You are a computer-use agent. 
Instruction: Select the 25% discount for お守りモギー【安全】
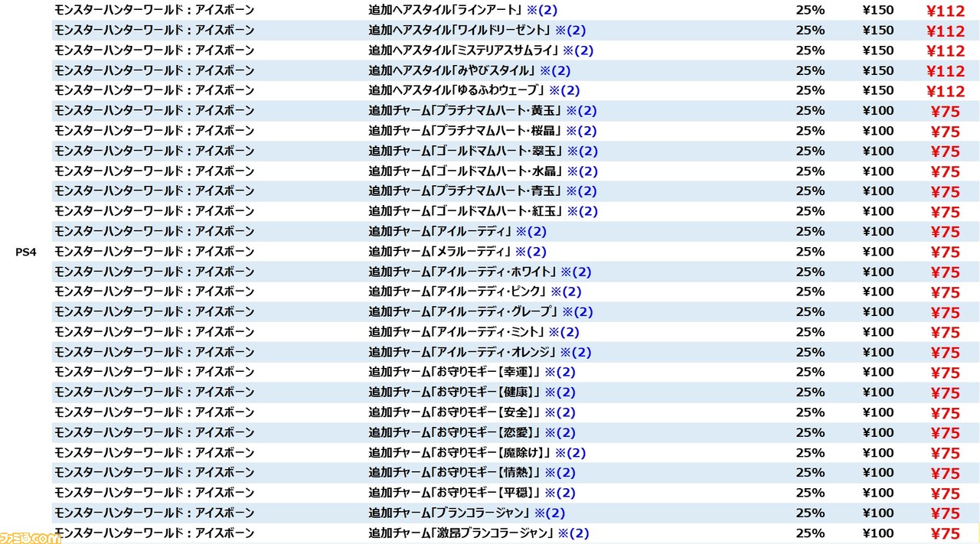[x=810, y=412]
